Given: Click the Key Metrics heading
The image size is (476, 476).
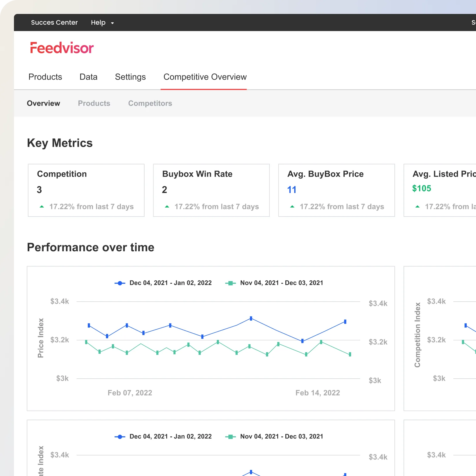Looking at the screenshot, I should point(60,143).
